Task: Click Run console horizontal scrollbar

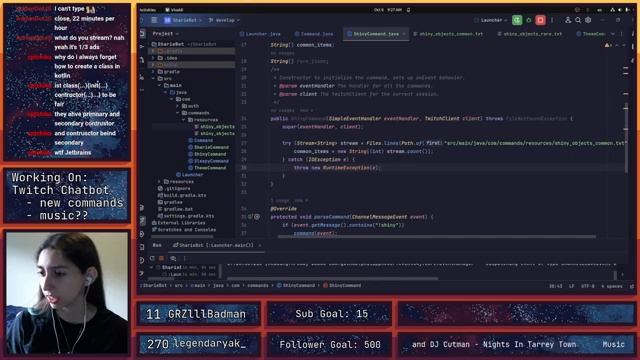Action: 333,279
